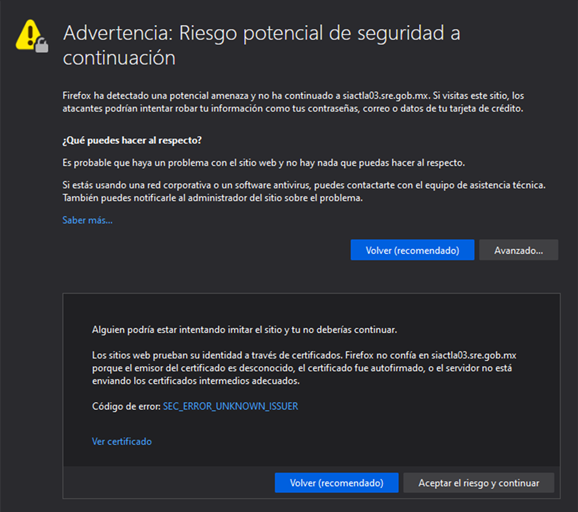Open the SEC_ERROR_UNKNOWN_ISSUER error code link

tap(230, 406)
